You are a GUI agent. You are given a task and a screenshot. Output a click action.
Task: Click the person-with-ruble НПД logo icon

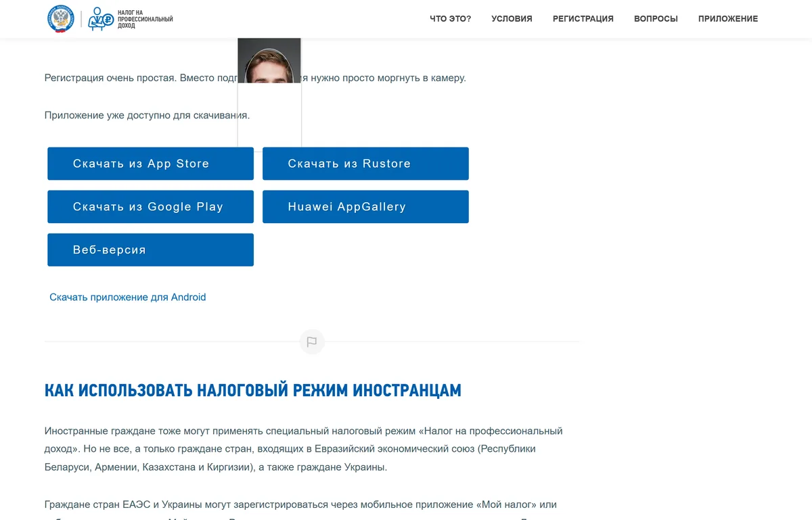tap(101, 19)
